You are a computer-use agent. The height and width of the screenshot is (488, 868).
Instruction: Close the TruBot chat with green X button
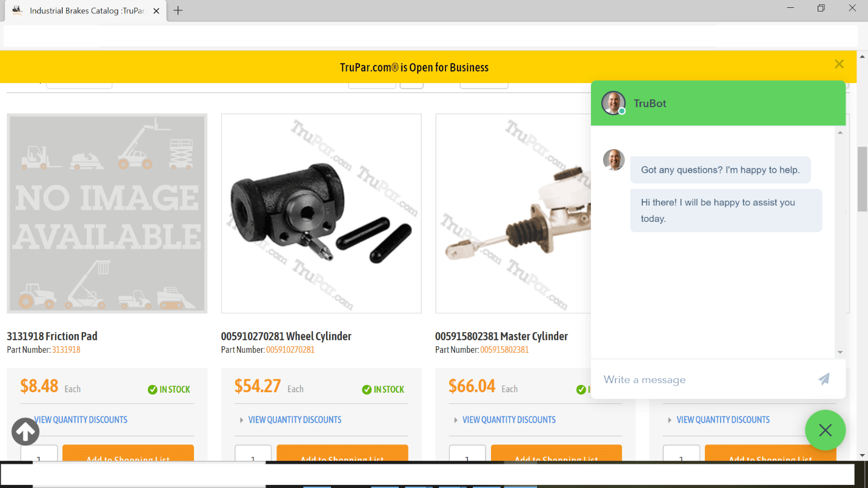pyautogui.click(x=825, y=430)
